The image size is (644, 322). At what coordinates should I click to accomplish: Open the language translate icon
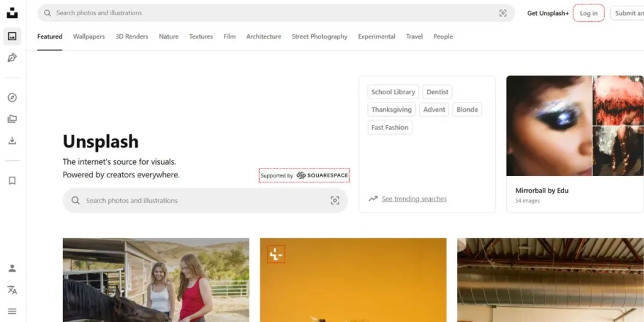(x=13, y=290)
